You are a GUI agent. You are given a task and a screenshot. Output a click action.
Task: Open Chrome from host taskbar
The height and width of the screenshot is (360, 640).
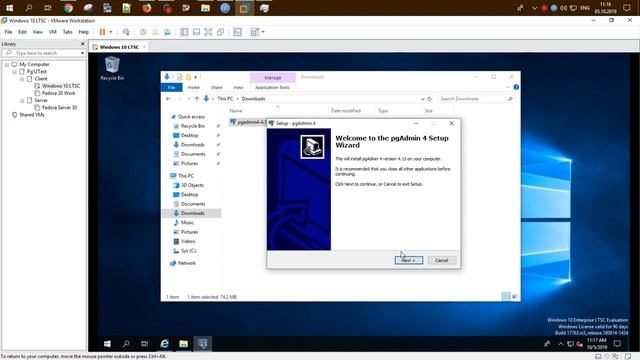coord(68,8)
